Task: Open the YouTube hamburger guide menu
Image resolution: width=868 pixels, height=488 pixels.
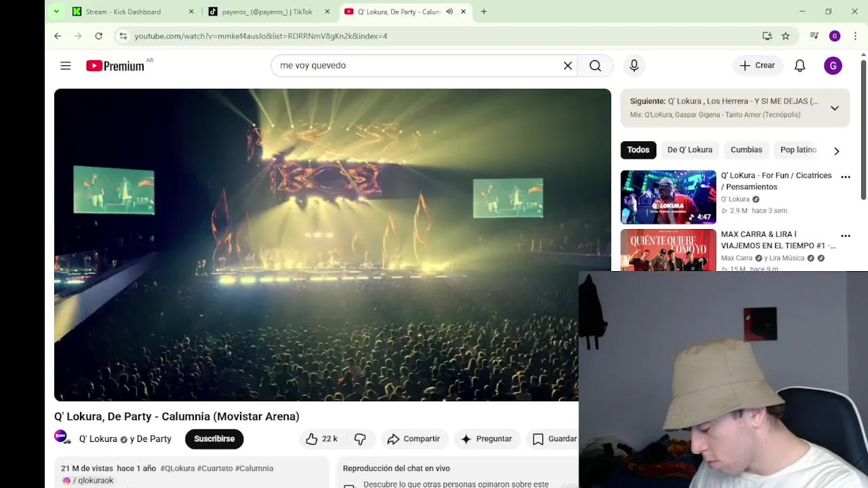Action: (x=65, y=66)
